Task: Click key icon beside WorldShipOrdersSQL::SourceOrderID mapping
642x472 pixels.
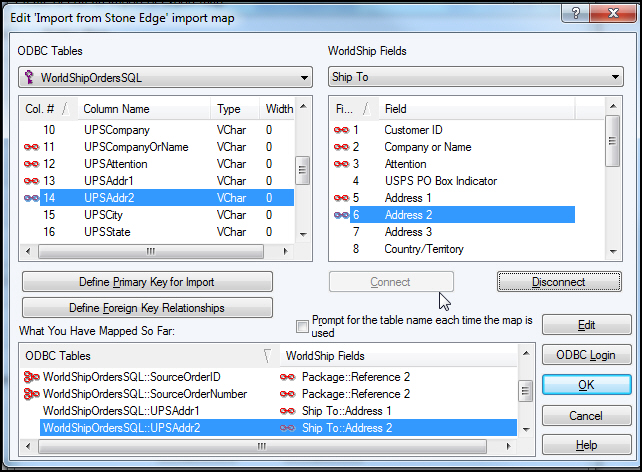Action: tap(31, 377)
